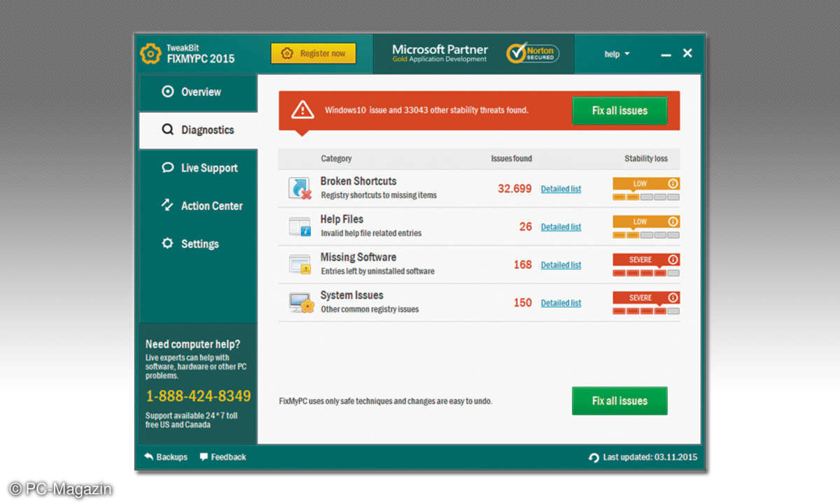Image resolution: width=840 pixels, height=504 pixels.
Task: Click info icon on System Issues SEVERE badge
Action: tap(673, 297)
